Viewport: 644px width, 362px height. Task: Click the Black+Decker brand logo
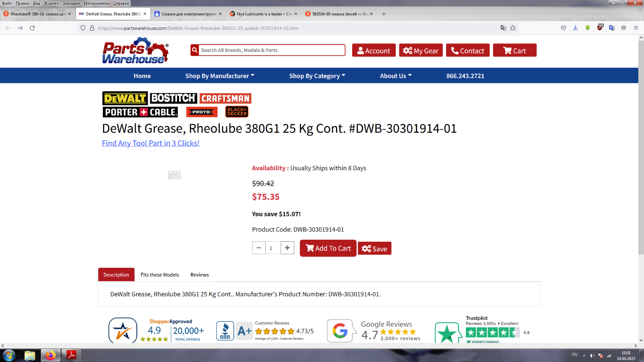tap(237, 111)
